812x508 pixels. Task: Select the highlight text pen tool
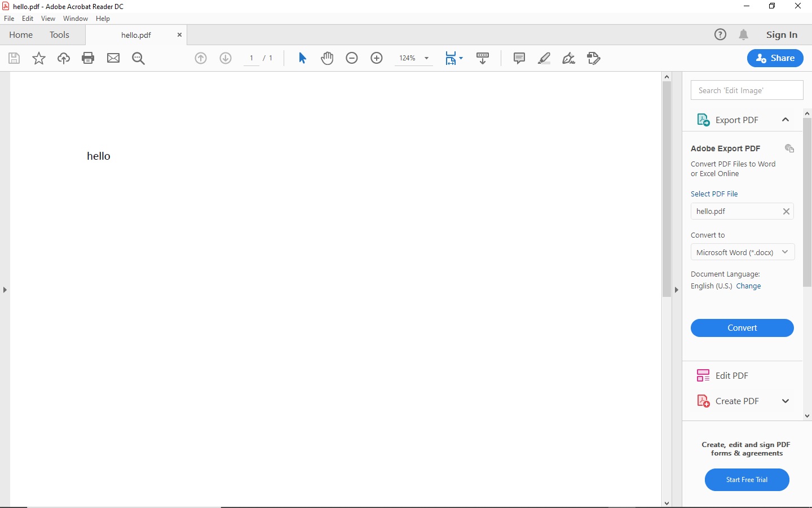544,58
